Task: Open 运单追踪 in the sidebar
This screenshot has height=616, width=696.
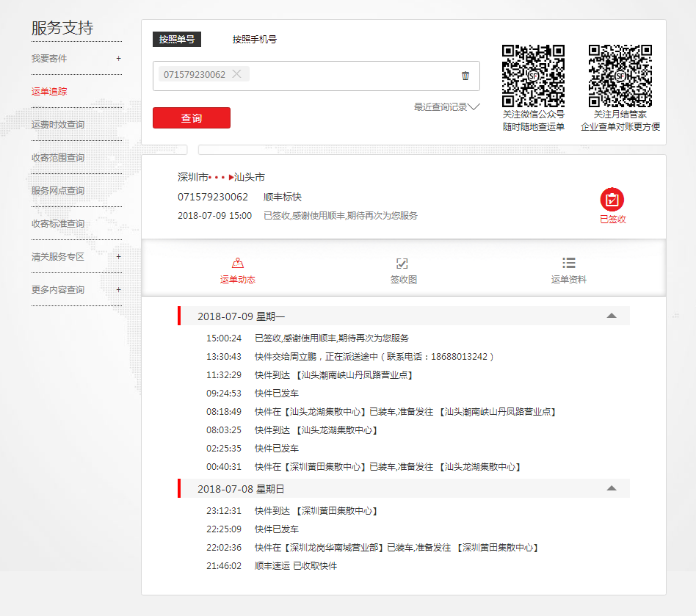Action: [49, 92]
